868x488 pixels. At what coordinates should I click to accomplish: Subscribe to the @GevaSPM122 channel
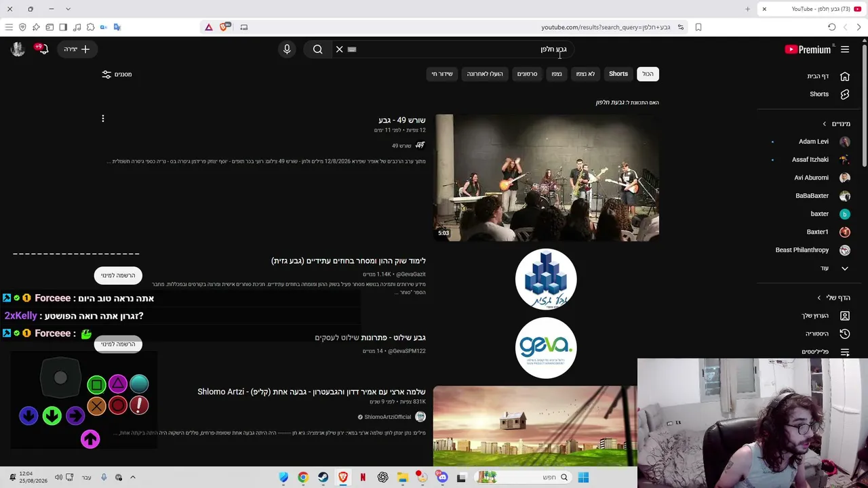119,344
